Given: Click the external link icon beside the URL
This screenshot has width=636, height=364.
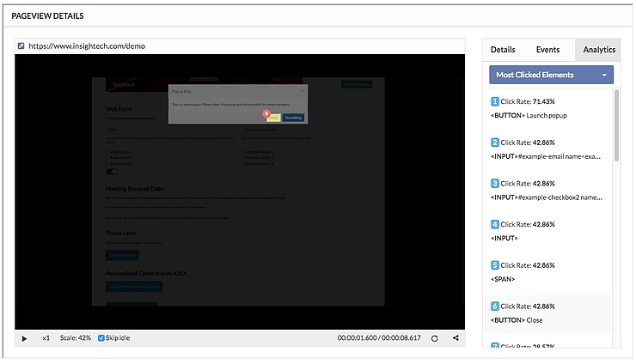Looking at the screenshot, I should point(21,45).
